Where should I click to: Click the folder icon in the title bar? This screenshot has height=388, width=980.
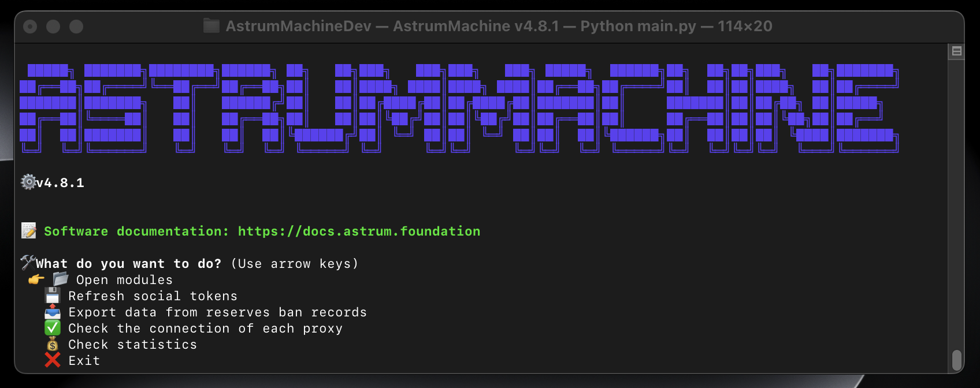211,26
